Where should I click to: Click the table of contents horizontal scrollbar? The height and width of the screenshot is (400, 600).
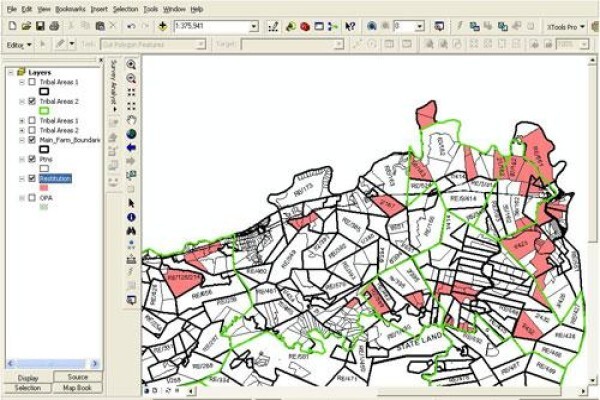point(53,363)
